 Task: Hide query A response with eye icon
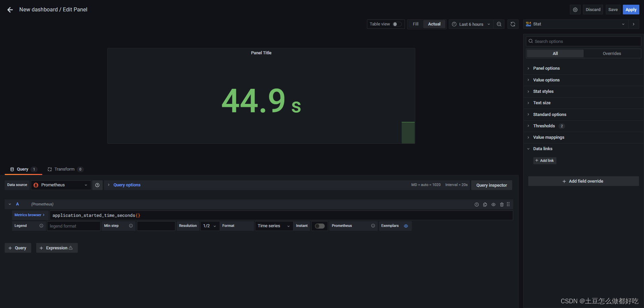[x=493, y=204]
